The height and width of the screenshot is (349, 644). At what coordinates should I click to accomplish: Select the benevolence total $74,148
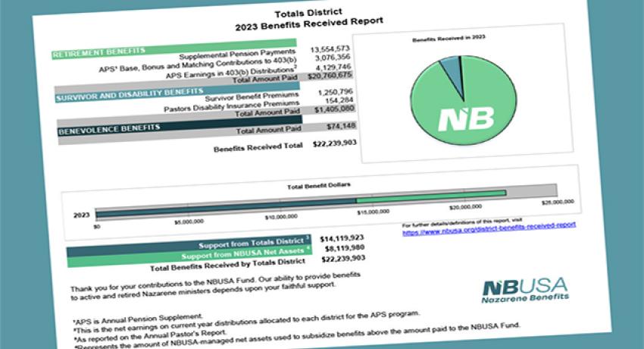tap(341, 126)
